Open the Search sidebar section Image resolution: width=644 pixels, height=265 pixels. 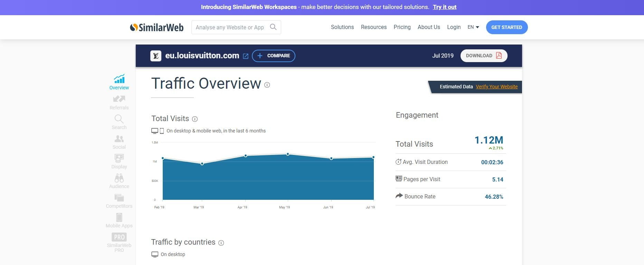pyautogui.click(x=119, y=122)
